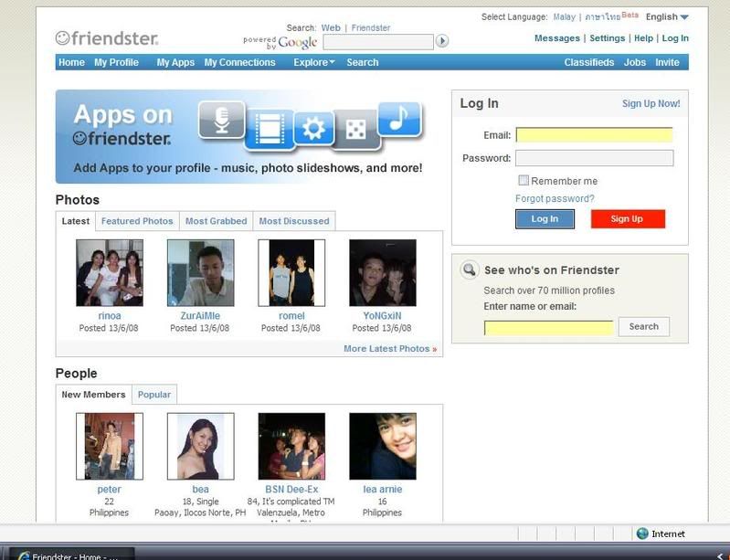Viewport: 730px width, 560px height.
Task: Click the top-right Log In link
Action: (x=675, y=38)
